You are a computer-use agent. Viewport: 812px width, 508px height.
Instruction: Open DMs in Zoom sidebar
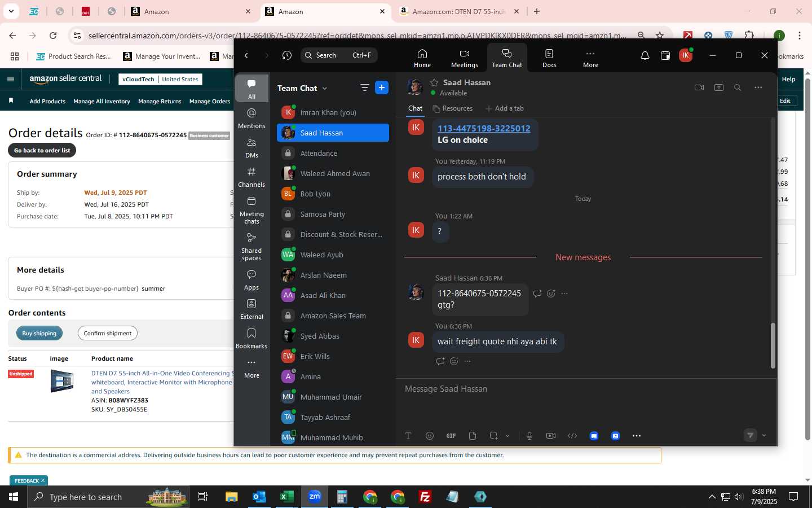[x=251, y=147]
